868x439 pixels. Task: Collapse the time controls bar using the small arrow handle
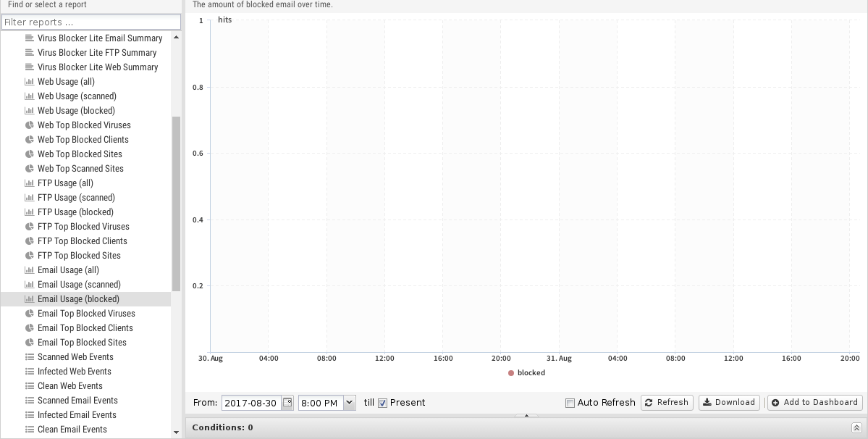[x=526, y=415]
